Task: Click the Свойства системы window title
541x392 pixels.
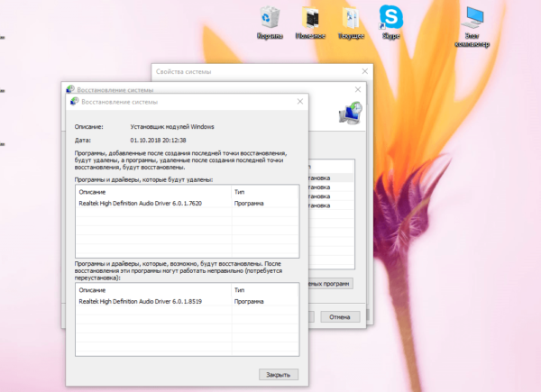Action: 184,72
